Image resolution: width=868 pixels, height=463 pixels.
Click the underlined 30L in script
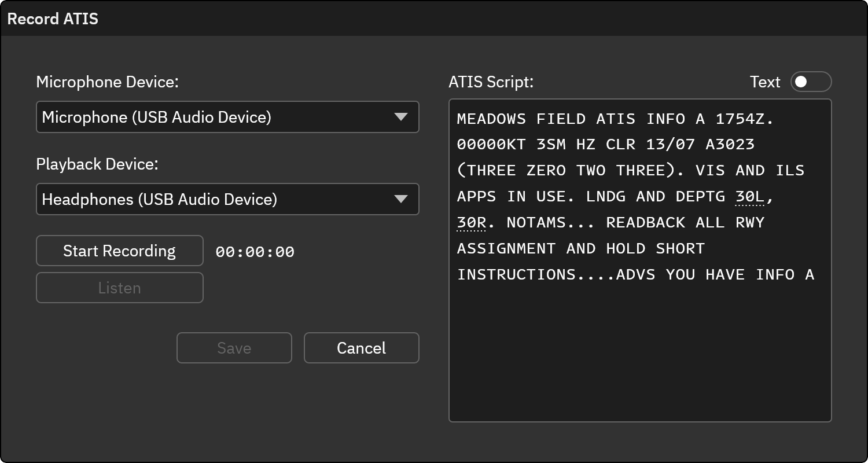click(x=750, y=197)
